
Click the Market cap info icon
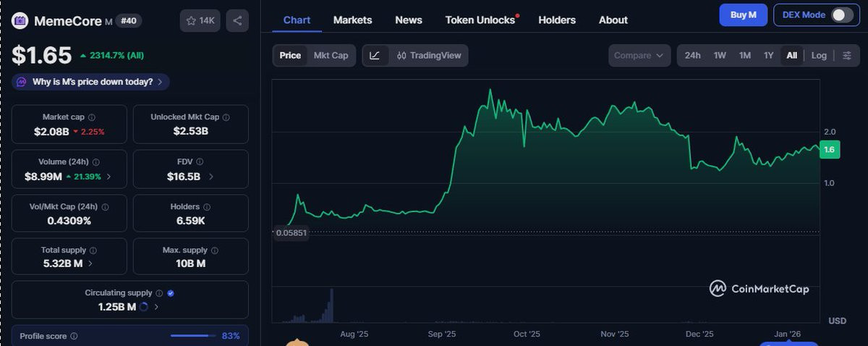tap(91, 117)
